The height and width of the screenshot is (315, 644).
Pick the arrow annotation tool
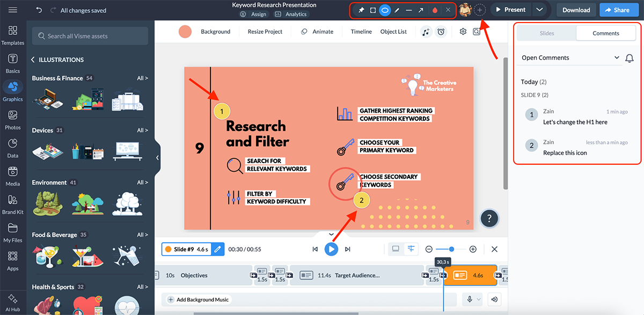421,10
